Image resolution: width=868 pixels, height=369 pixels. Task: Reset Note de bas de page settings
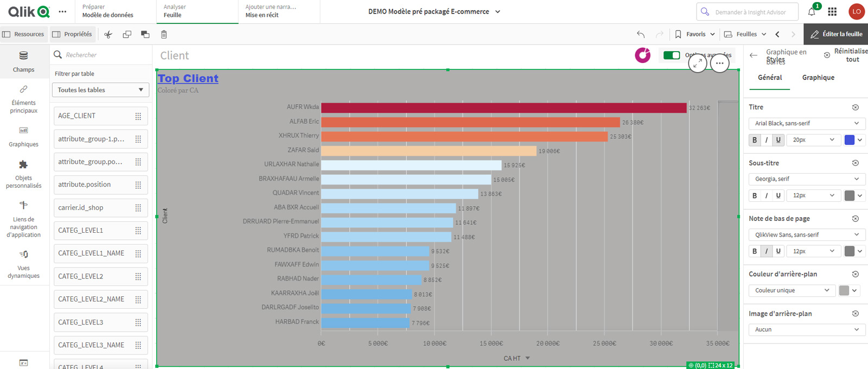tap(856, 219)
